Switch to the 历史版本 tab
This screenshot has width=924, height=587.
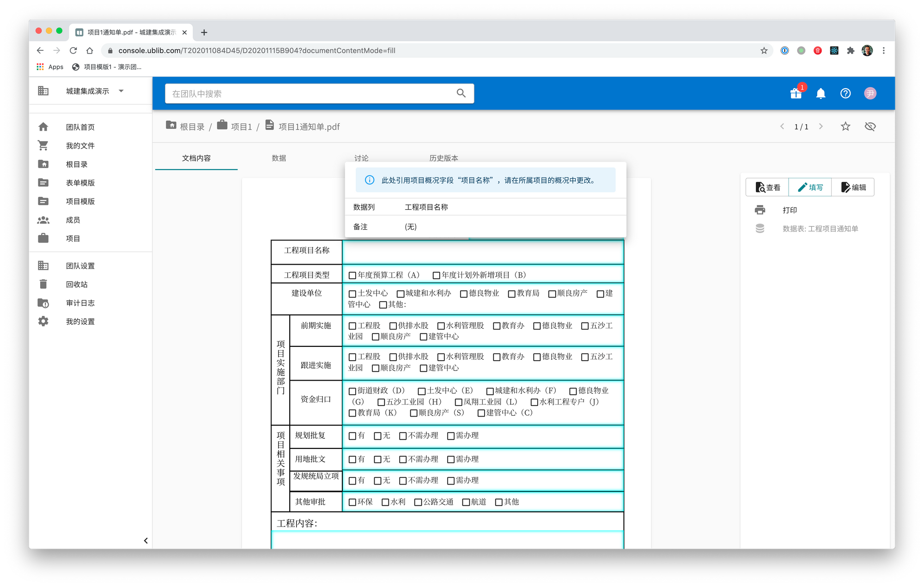[x=444, y=158]
